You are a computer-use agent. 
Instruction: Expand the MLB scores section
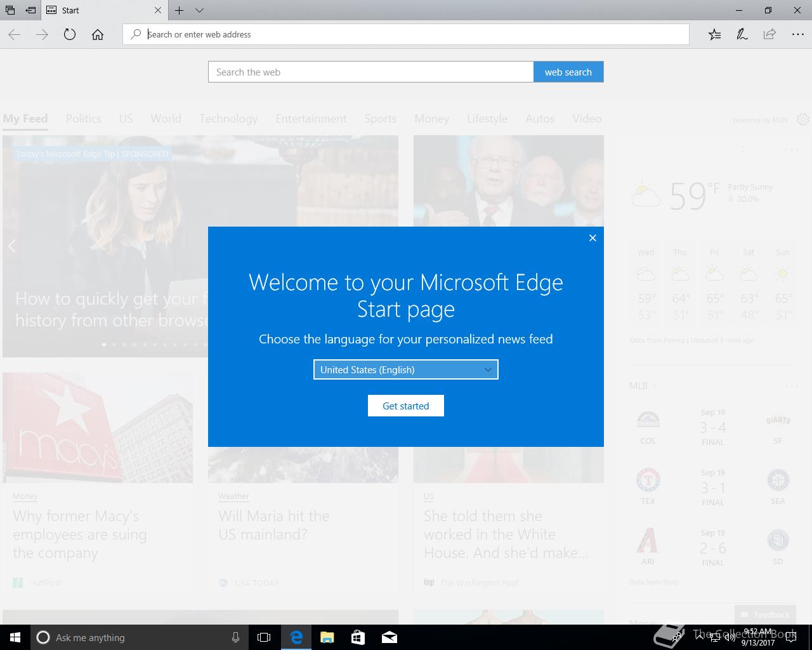[643, 385]
